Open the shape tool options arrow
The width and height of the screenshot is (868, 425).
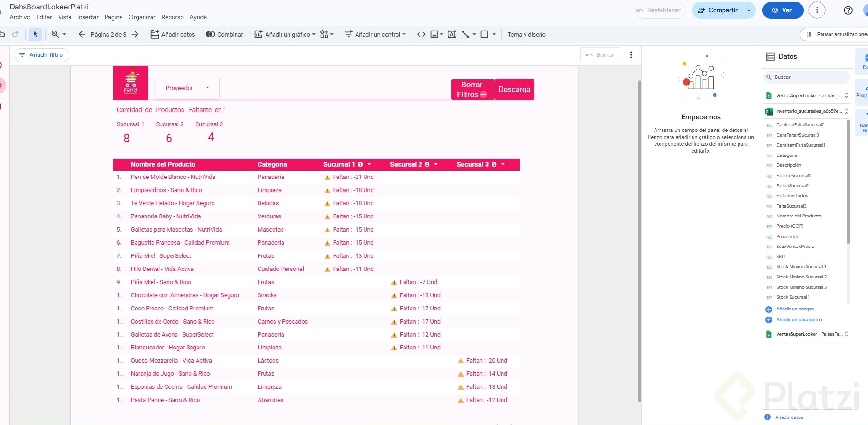coord(494,34)
